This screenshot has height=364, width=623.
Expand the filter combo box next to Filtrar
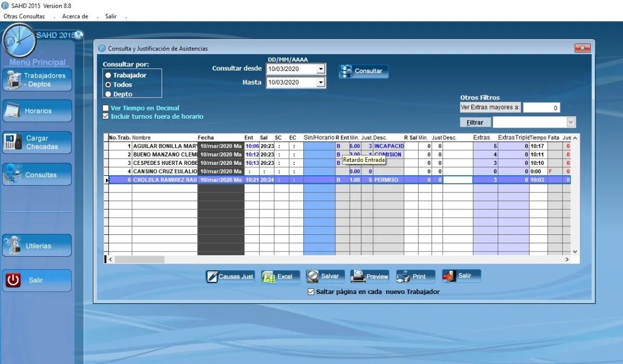tap(572, 121)
